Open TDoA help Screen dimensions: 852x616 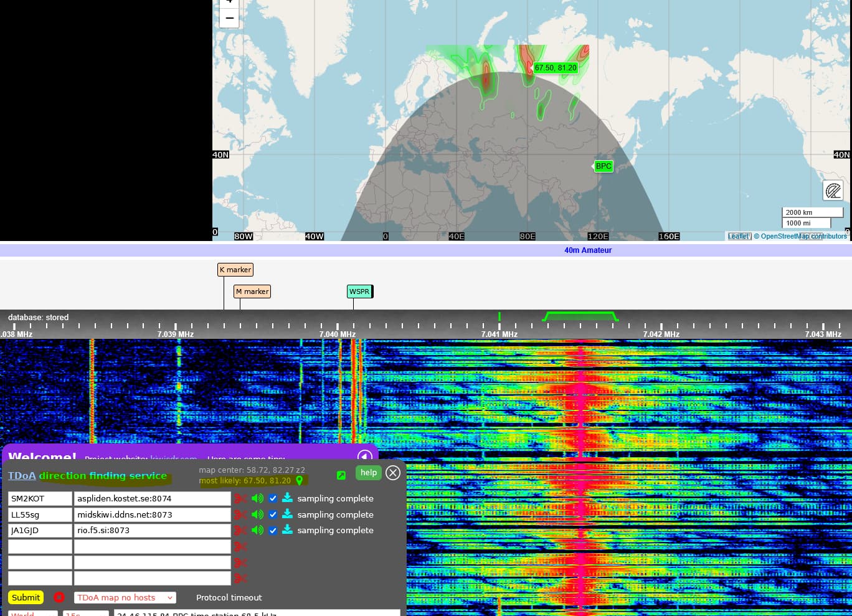point(369,473)
